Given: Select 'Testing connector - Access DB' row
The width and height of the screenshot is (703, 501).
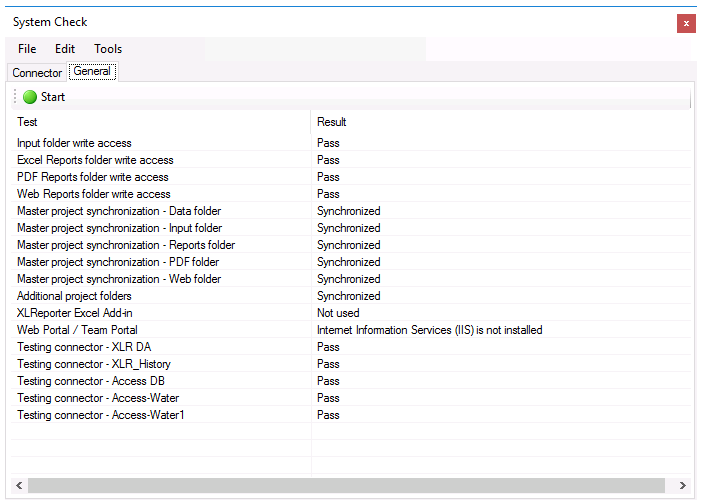Looking at the screenshot, I should [x=351, y=382].
